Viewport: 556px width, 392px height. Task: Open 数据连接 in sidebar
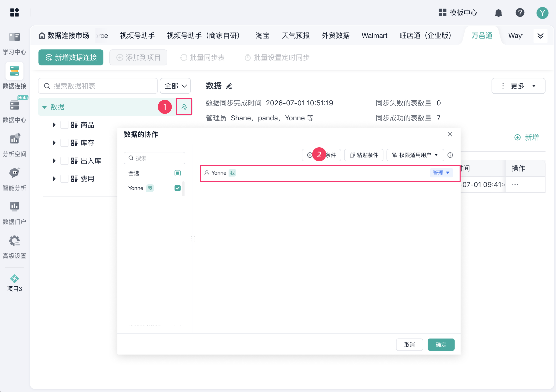click(x=14, y=76)
